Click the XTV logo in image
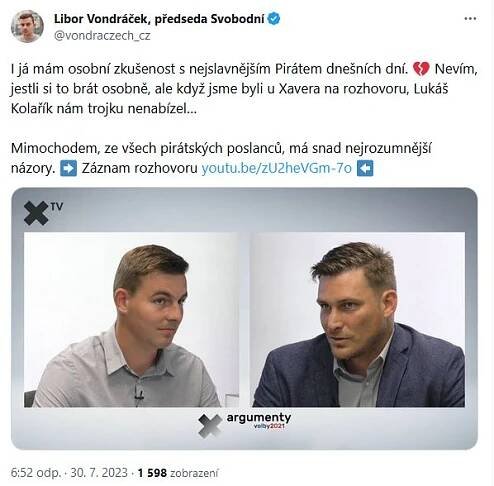 point(43,213)
